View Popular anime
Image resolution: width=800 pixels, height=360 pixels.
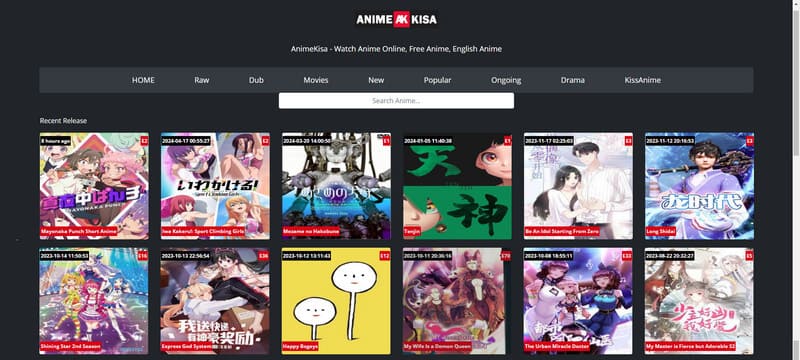coord(437,80)
